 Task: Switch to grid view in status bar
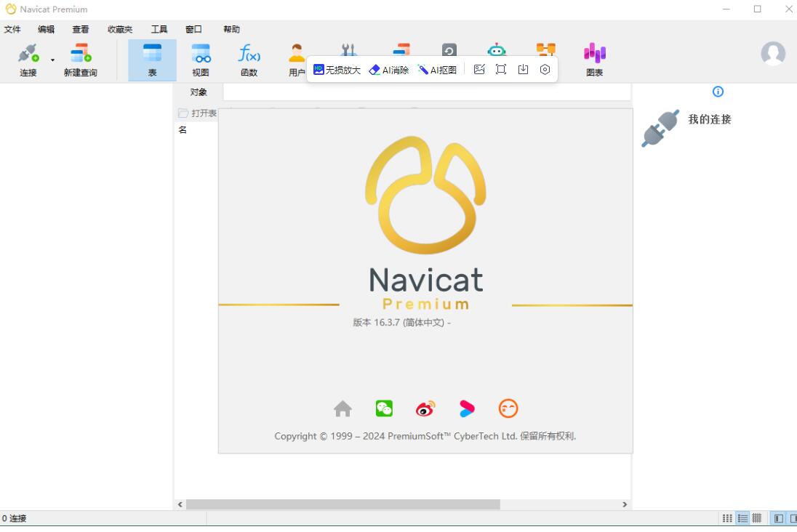[757, 517]
